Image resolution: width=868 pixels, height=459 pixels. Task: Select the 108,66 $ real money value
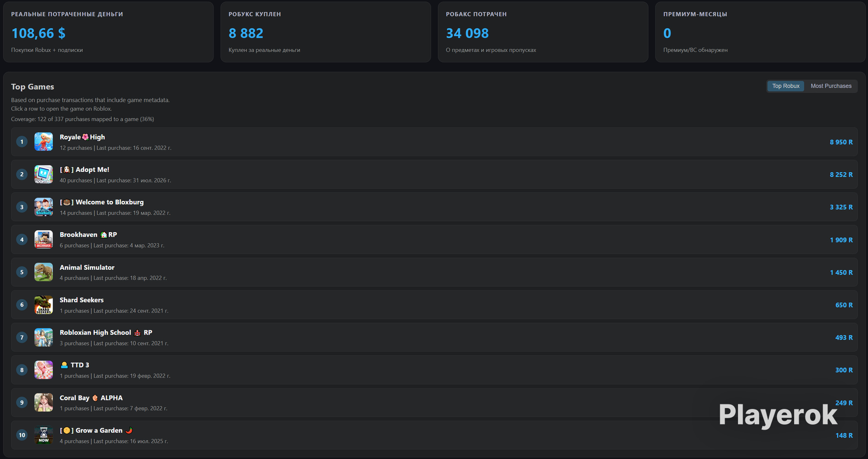point(39,33)
